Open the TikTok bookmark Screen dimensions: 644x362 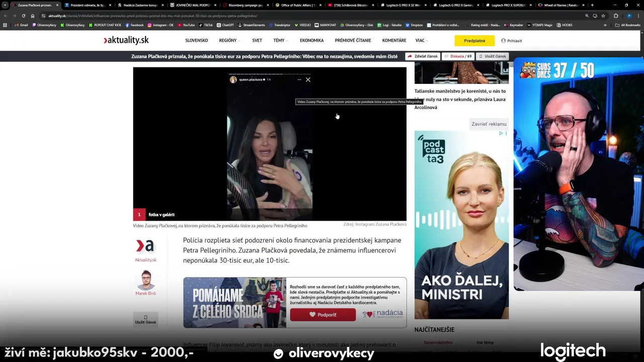206,25
